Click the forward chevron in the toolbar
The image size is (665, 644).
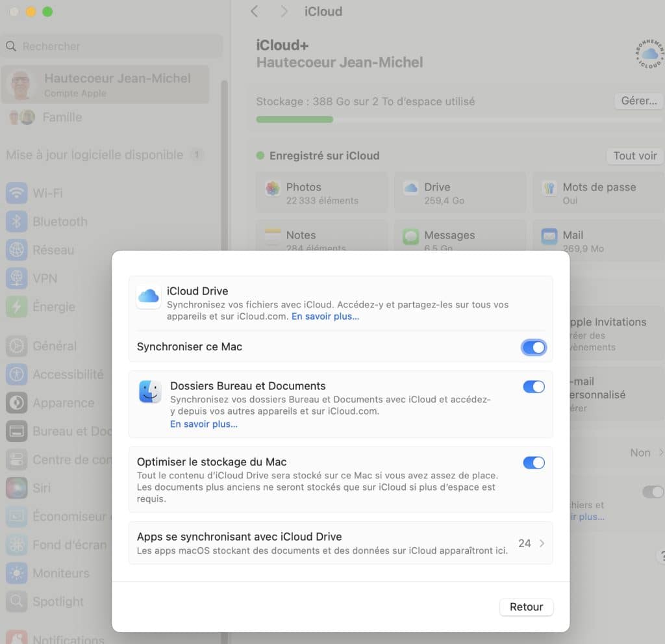(x=284, y=12)
